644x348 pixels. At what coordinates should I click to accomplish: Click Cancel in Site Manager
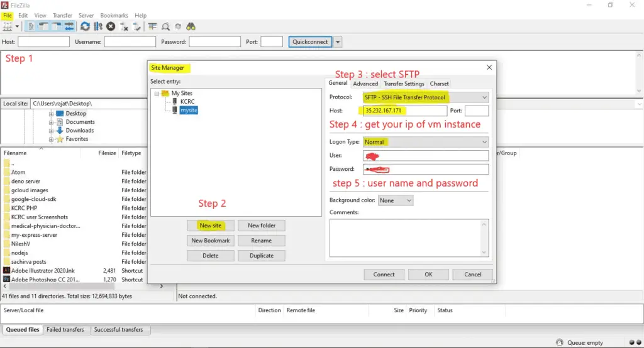[x=473, y=274]
